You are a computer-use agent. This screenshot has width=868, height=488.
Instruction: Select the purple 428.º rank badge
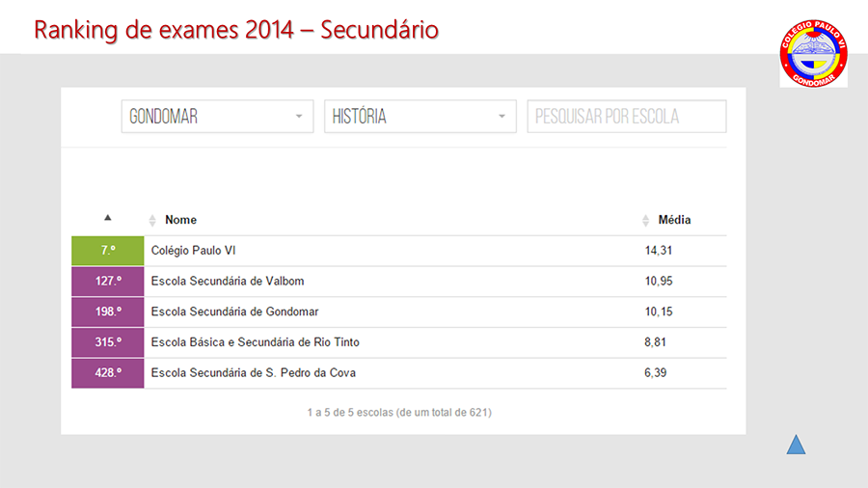pos(108,373)
